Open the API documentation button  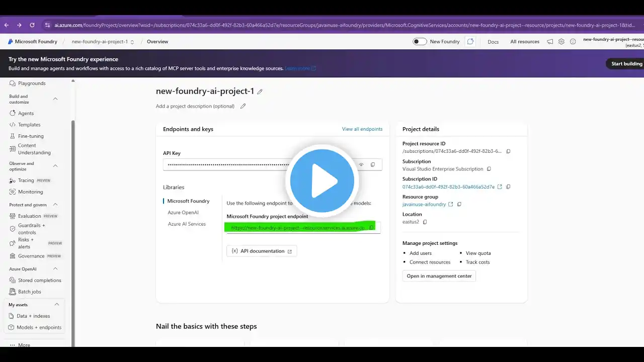point(262,251)
